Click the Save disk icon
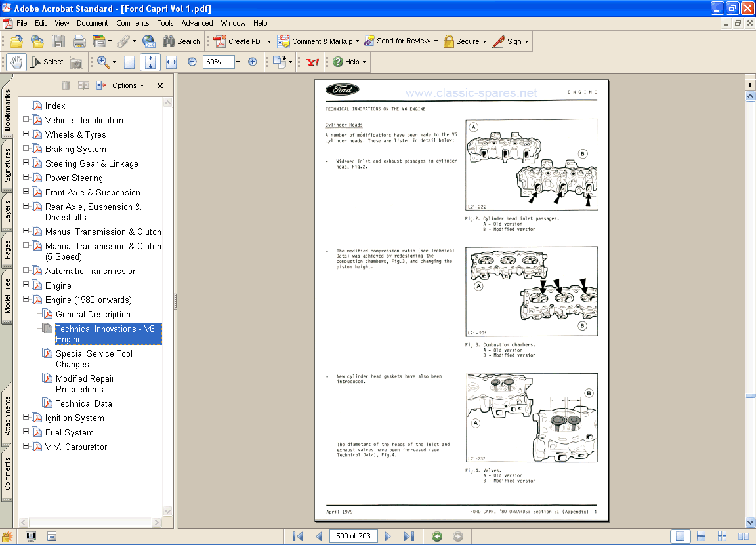 (58, 41)
